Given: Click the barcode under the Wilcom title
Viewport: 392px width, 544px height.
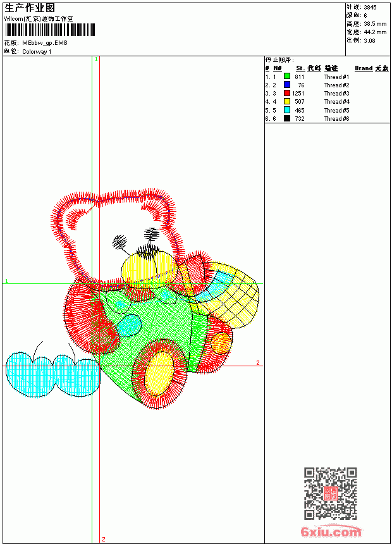Looking at the screenshot, I should [x=49, y=30].
